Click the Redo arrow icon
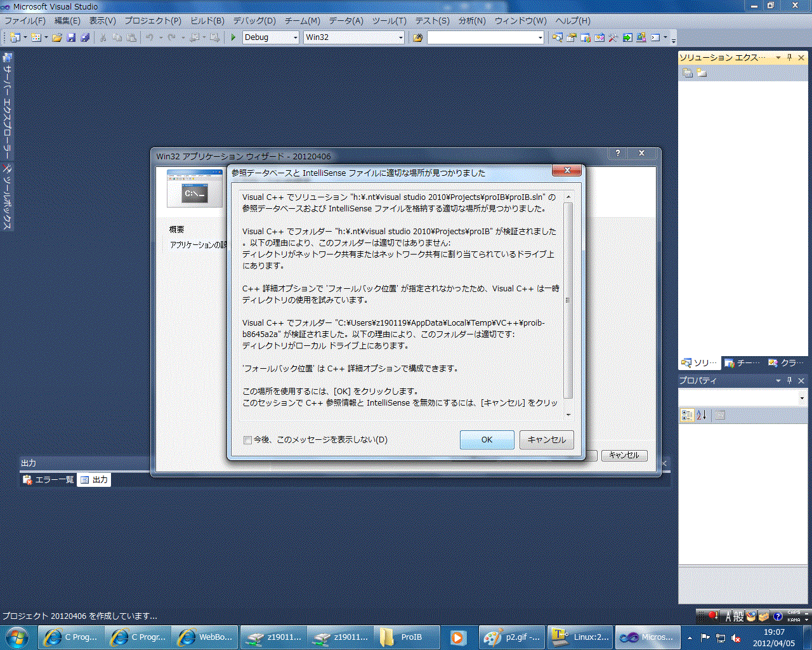This screenshot has width=812, height=650. [172, 37]
